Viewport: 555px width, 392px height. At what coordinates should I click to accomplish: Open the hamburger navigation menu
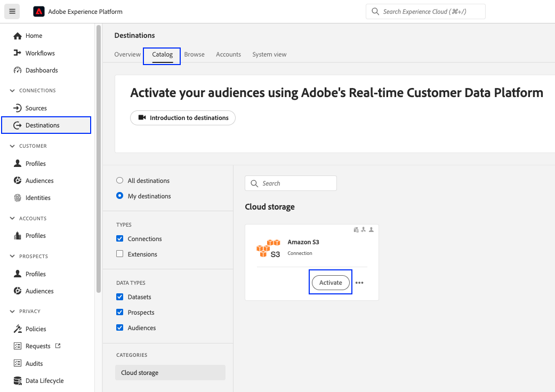12,11
